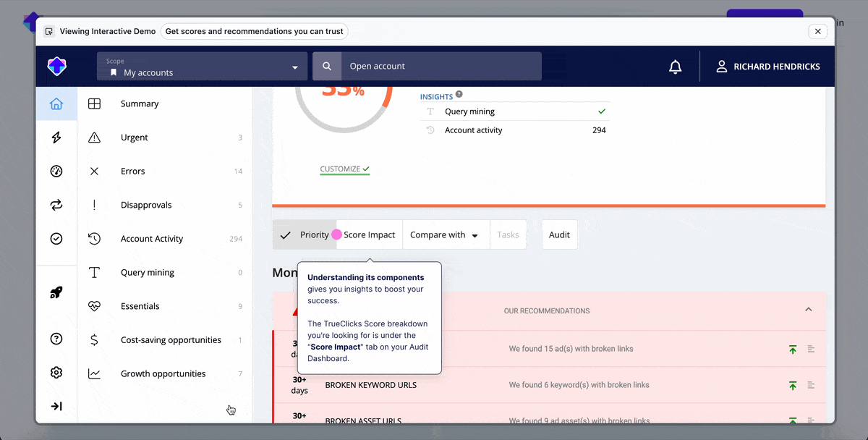
Task: Click the swap arrows icon in sidebar
Action: coord(56,205)
